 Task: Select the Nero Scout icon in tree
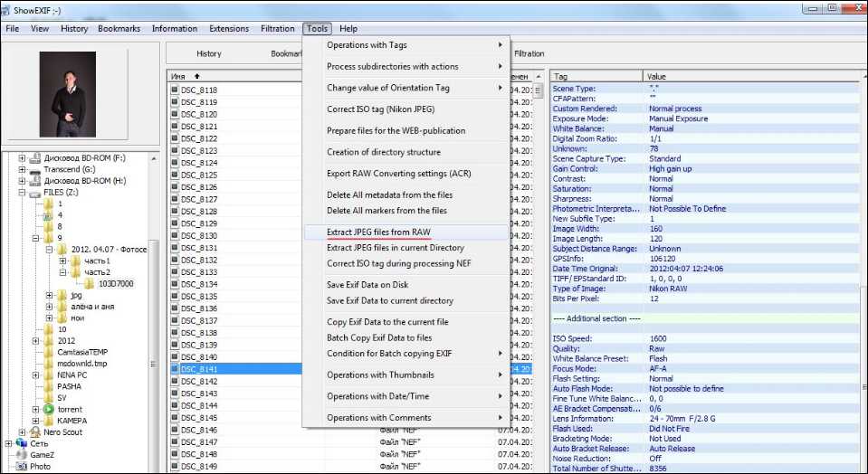pyautogui.click(x=35, y=432)
